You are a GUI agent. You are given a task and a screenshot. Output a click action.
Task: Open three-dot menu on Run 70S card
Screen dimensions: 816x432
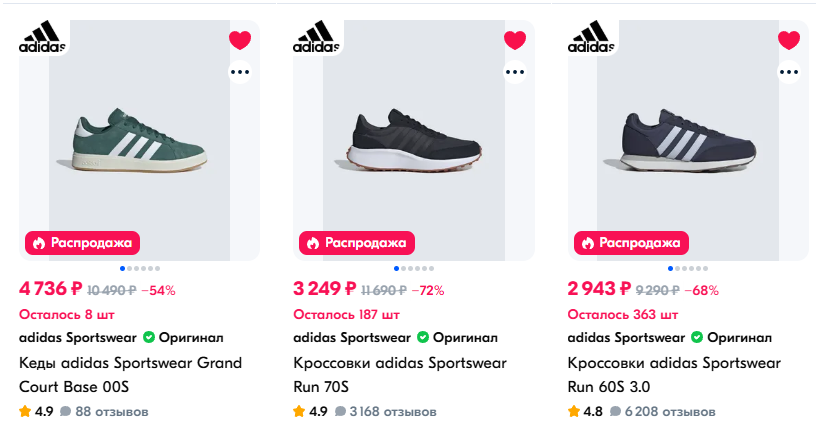(514, 72)
